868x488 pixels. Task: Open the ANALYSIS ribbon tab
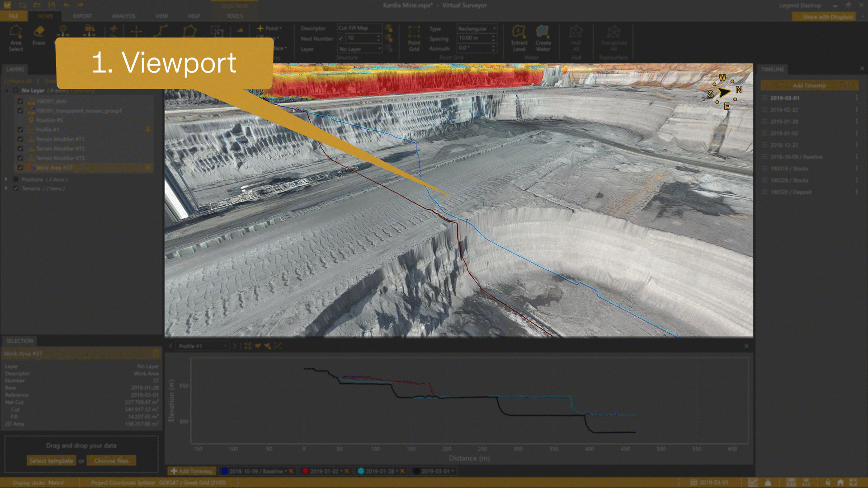(123, 16)
